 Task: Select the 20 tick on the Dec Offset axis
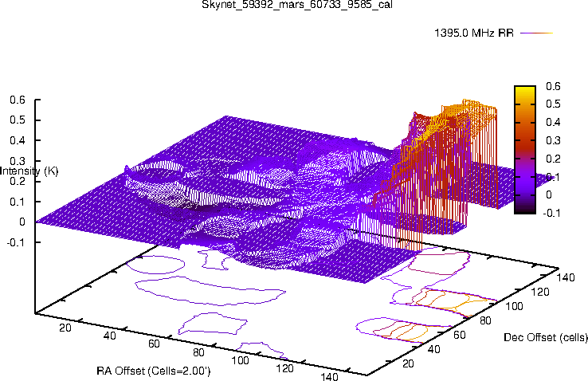tap(408, 363)
